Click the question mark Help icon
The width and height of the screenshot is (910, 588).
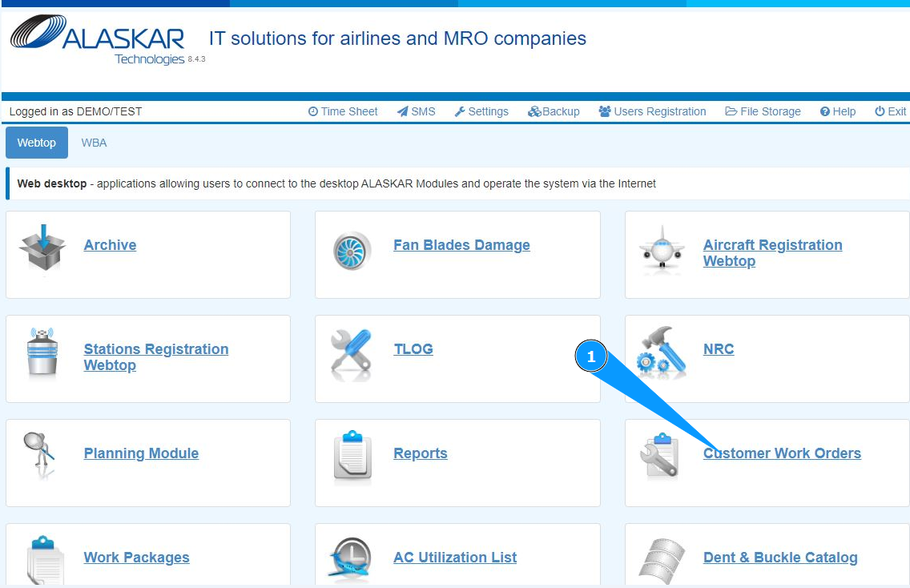point(825,111)
